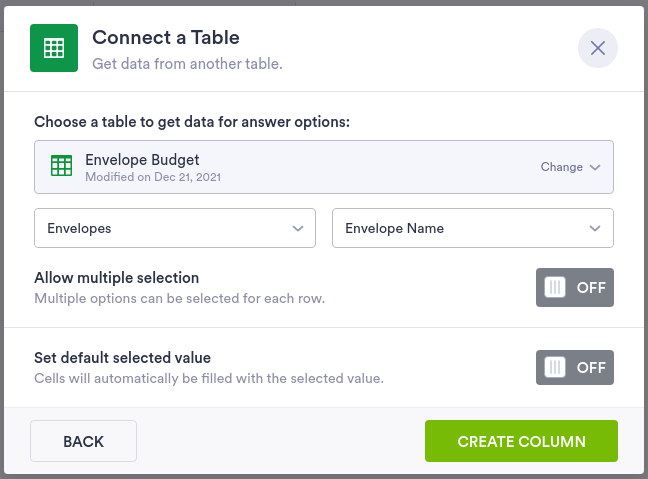Image resolution: width=648 pixels, height=479 pixels.
Task: Close the Connect a Table dialog
Action: [598, 48]
